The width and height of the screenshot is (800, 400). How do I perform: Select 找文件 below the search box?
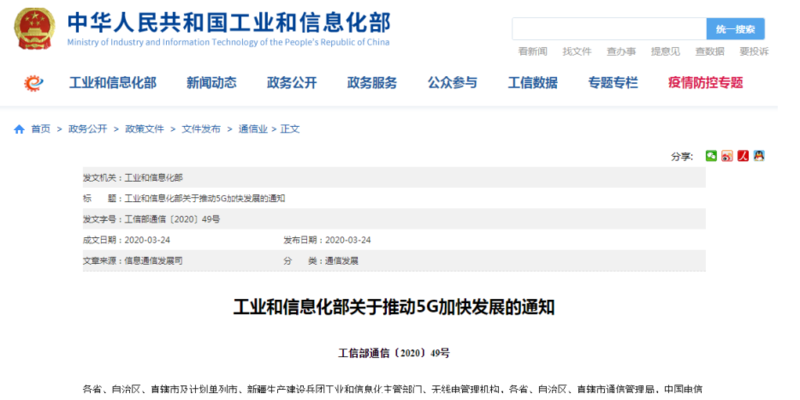[577, 51]
